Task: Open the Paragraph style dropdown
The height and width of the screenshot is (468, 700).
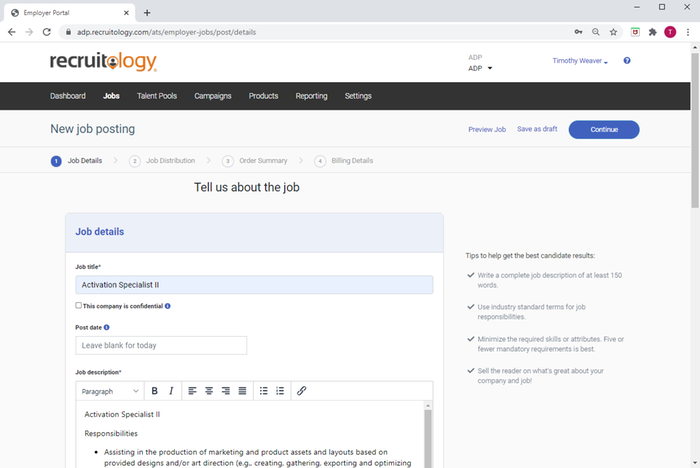Action: [110, 391]
